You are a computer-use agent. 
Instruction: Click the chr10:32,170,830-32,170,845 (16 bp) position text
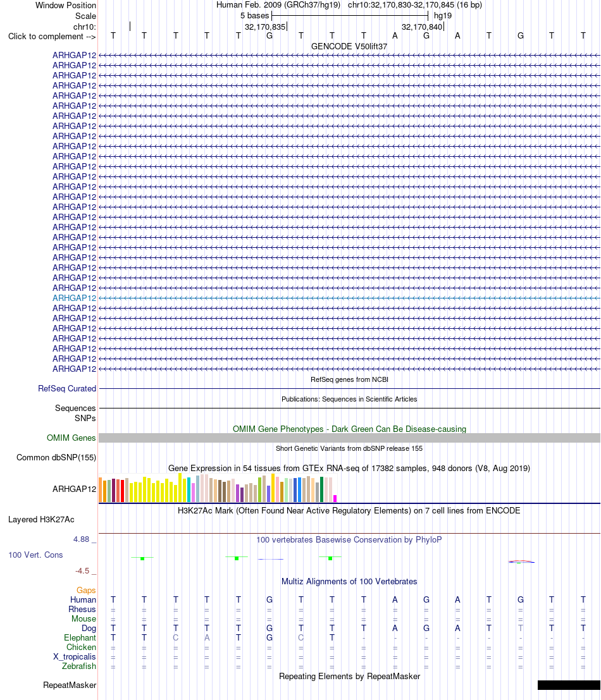415,5
